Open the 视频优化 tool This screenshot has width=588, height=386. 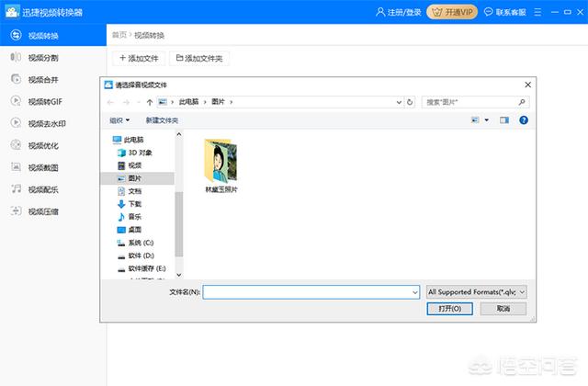pos(42,145)
